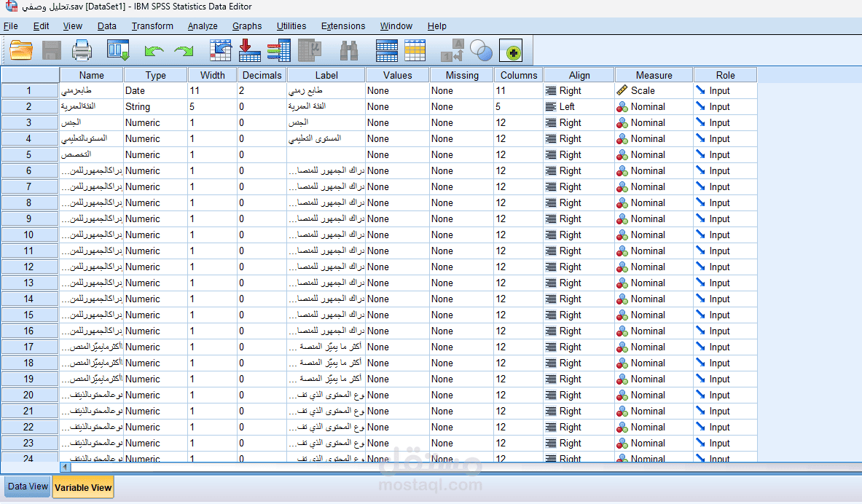
Task: Click the Save floppy disk icon
Action: coord(52,50)
